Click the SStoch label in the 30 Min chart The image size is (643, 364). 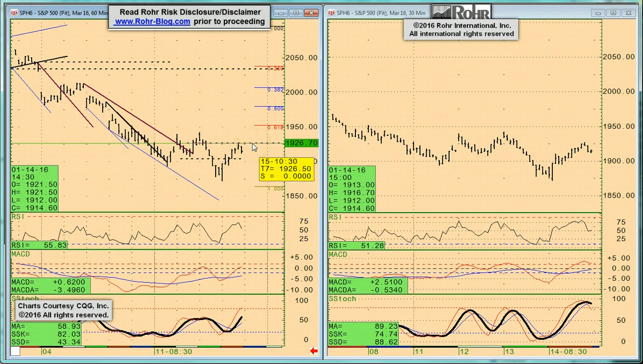pyautogui.click(x=343, y=299)
